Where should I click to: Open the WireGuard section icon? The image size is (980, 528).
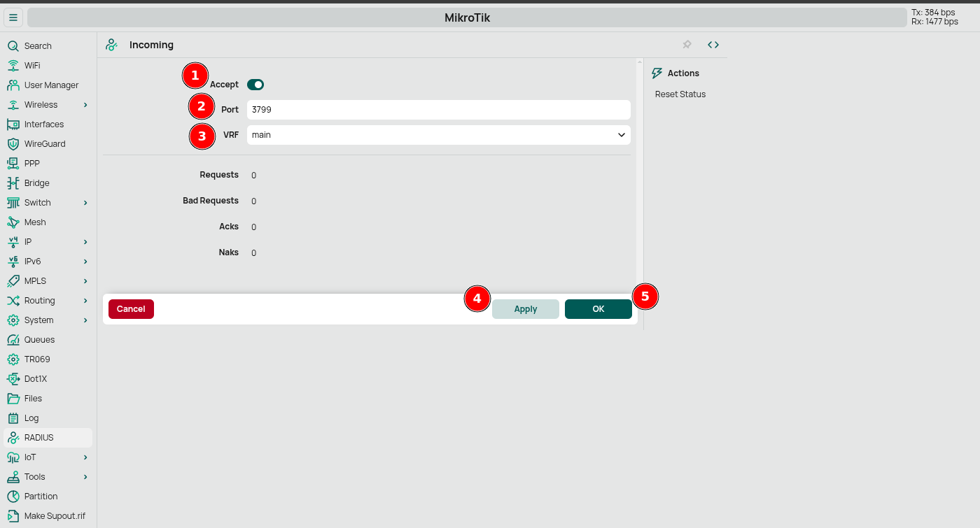pos(14,143)
